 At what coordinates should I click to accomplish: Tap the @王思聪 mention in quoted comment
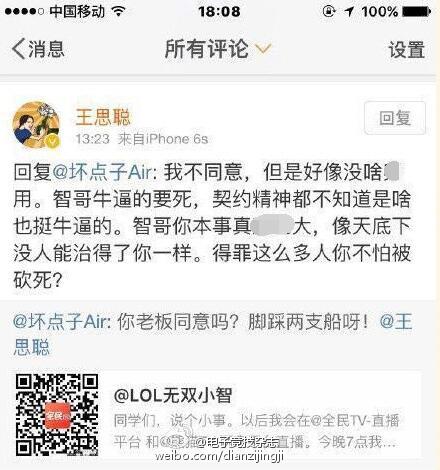point(396,322)
